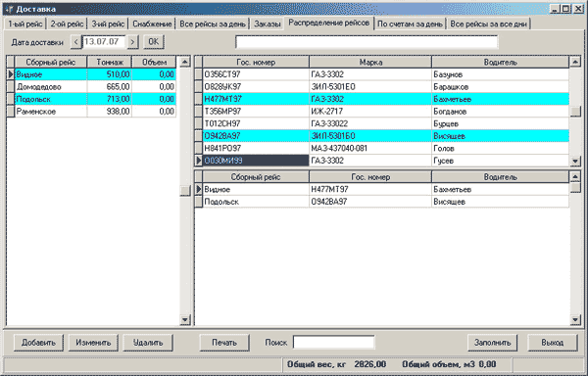588x376 pixels.
Task: Click the Заполнить button
Action: click(x=492, y=343)
